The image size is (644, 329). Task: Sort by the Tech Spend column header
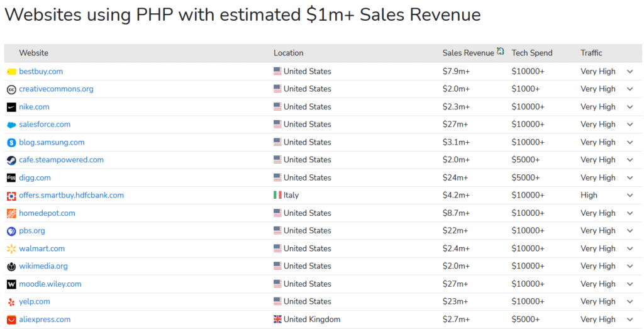[531, 53]
